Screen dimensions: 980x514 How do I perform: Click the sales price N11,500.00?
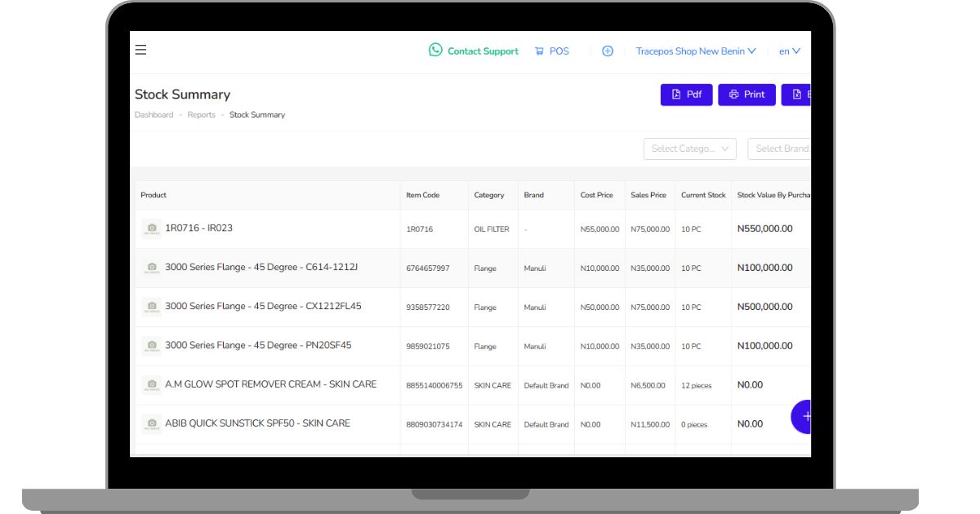(650, 424)
